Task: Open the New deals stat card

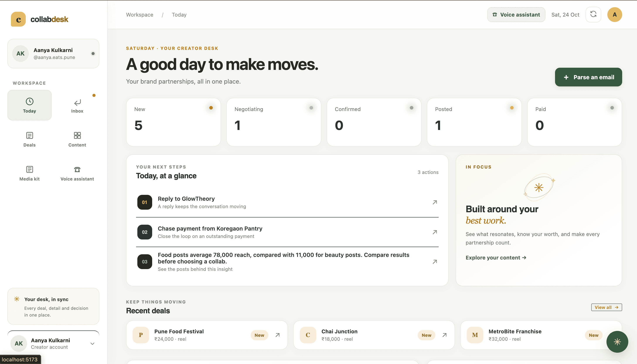Action: 174,122
